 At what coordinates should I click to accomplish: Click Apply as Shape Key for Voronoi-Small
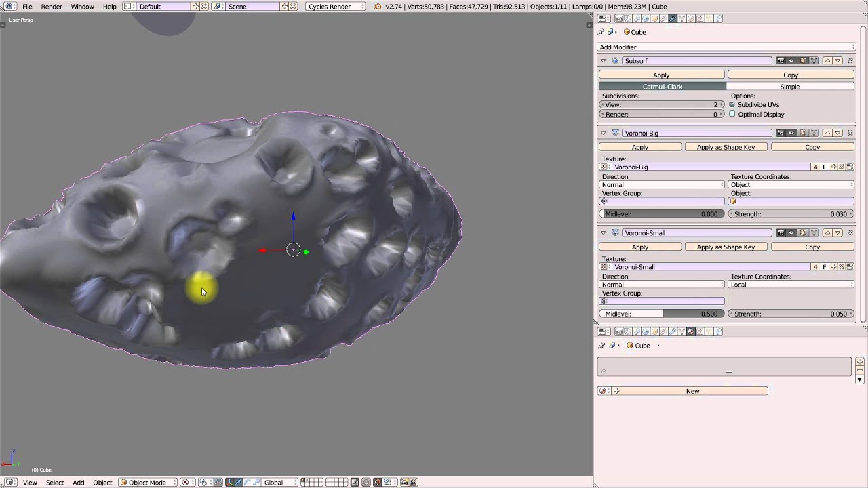click(726, 247)
